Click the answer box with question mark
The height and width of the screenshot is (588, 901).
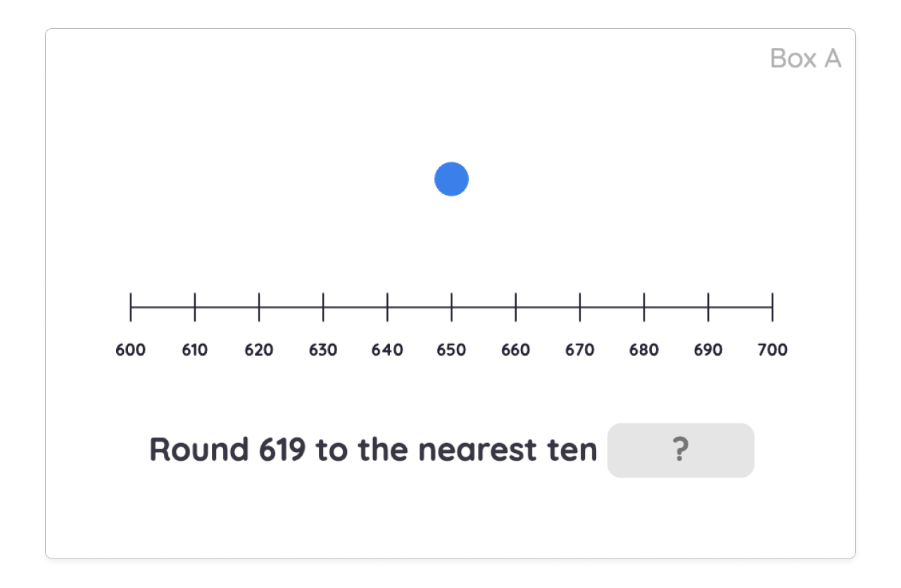pyautogui.click(x=681, y=450)
